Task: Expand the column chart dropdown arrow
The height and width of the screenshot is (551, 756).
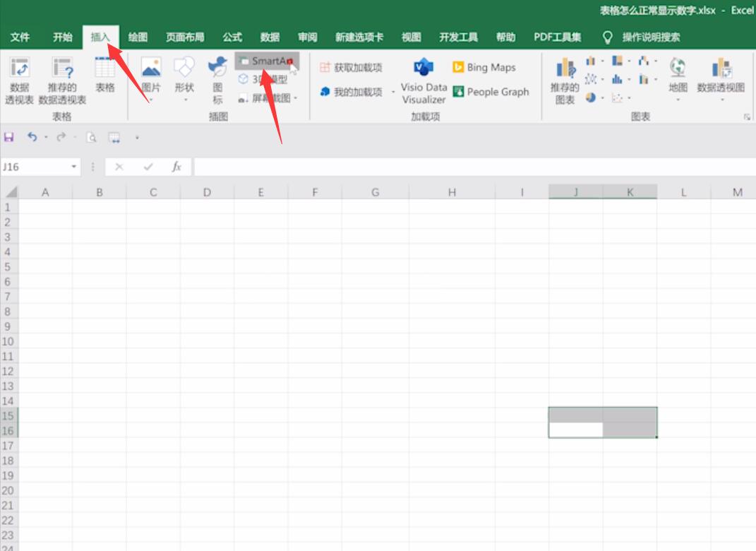Action: click(x=603, y=61)
